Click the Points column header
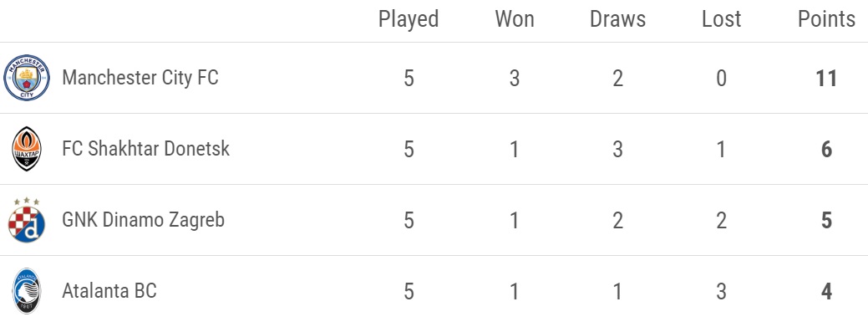This screenshot has height=327, width=868. point(826,19)
